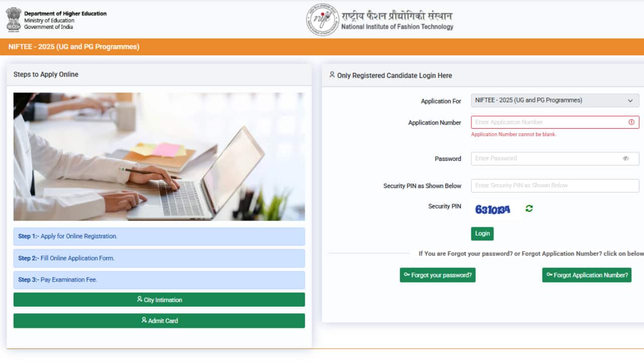Click the Application Number cannot be blank message

click(514, 134)
